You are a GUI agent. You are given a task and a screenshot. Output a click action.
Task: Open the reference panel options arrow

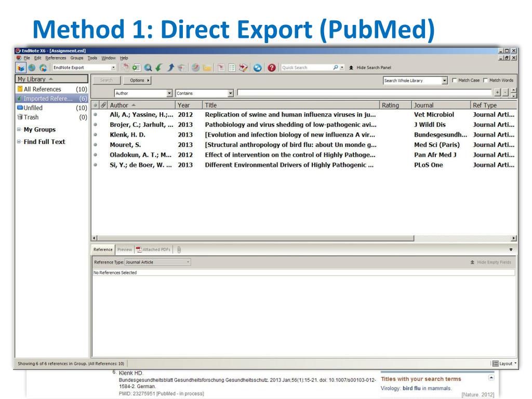pyautogui.click(x=511, y=250)
